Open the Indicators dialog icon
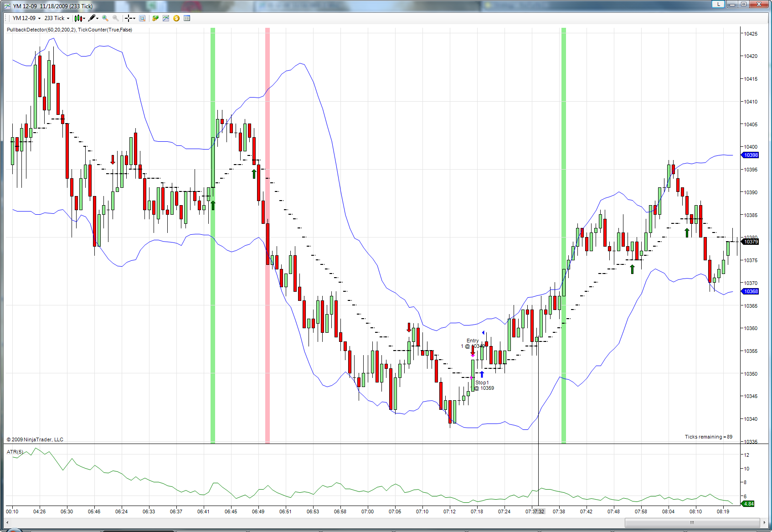The height and width of the screenshot is (532, 772). click(x=166, y=18)
